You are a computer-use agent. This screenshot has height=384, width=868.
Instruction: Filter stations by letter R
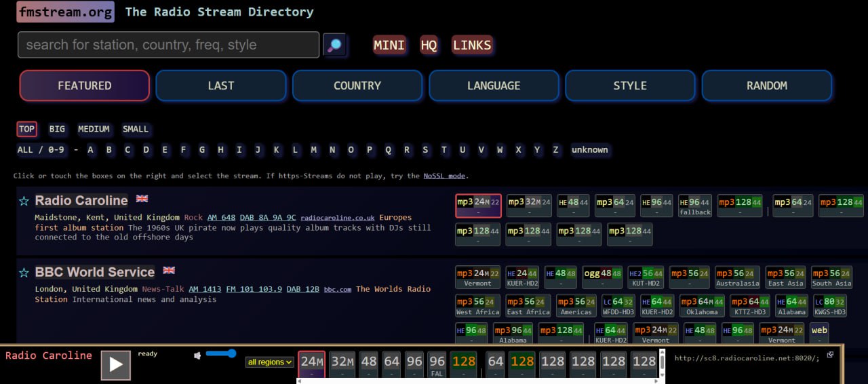(x=407, y=150)
